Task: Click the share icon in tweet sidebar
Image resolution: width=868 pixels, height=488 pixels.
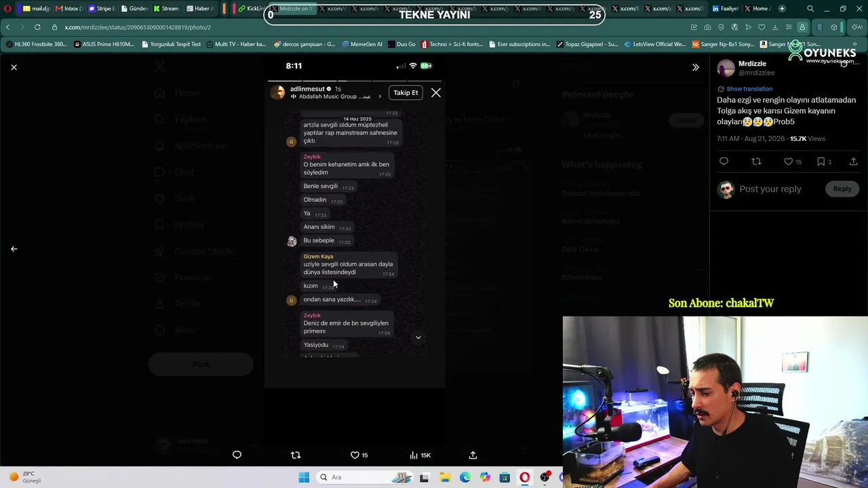Action: [853, 161]
